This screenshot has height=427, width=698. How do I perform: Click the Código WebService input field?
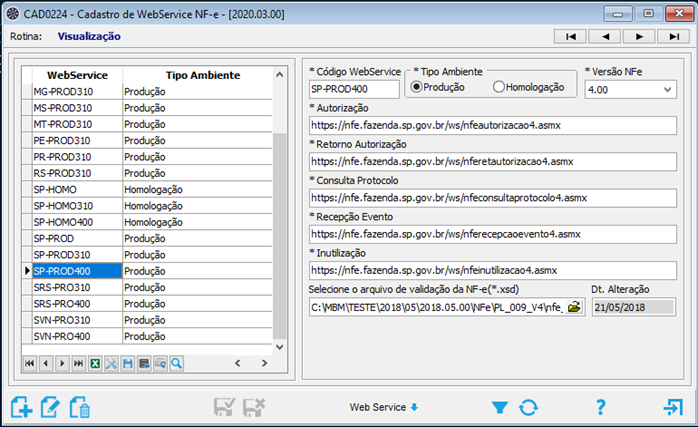tap(354, 89)
